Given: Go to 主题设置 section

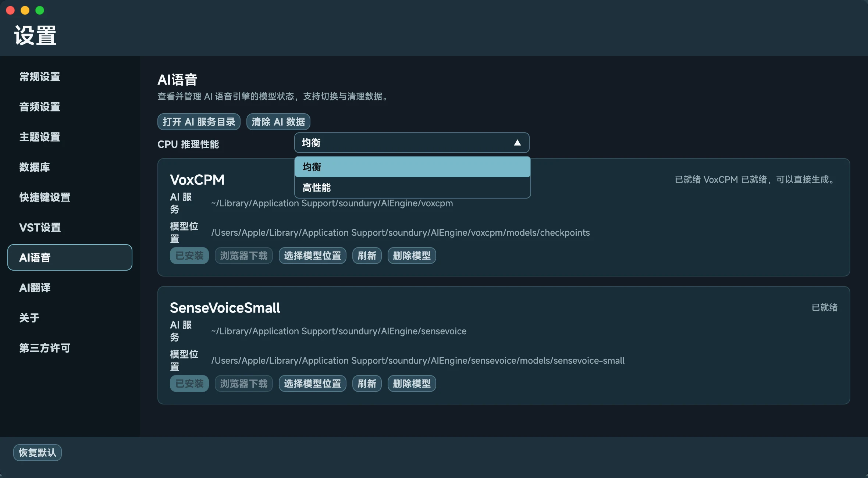Looking at the screenshot, I should click(70, 137).
